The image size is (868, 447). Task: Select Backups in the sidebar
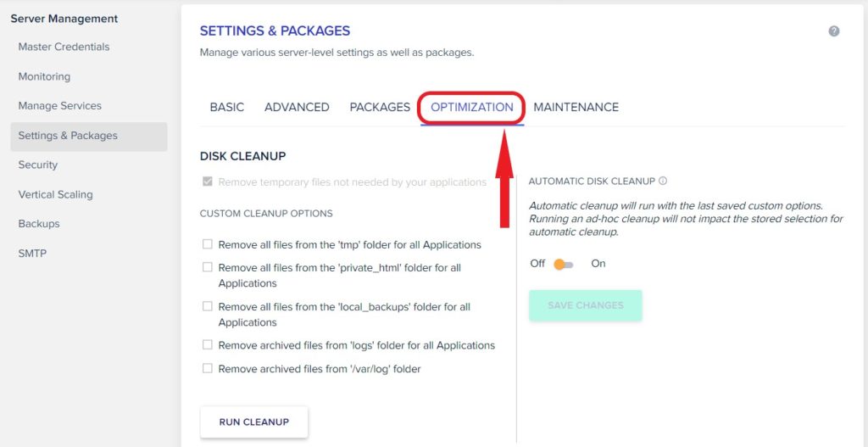pos(39,224)
